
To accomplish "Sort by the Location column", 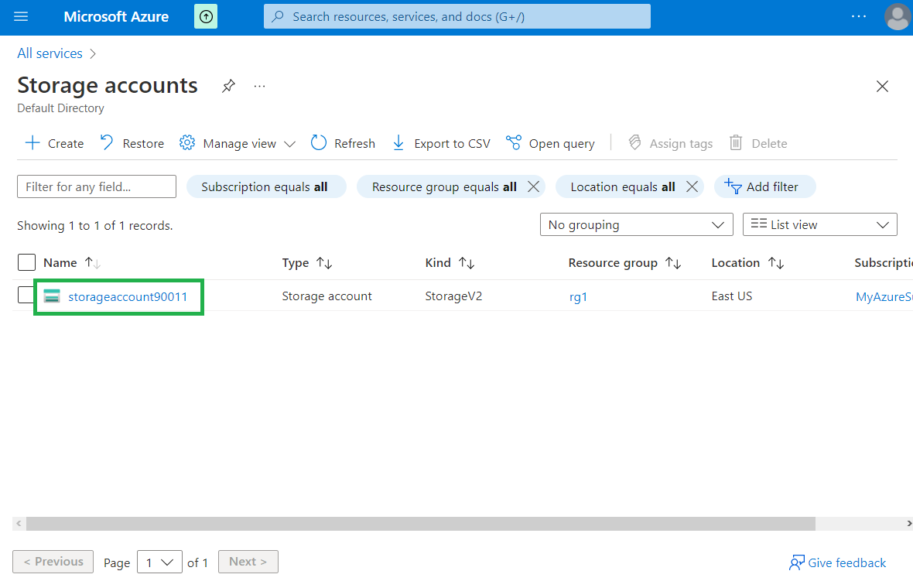I will (x=747, y=263).
